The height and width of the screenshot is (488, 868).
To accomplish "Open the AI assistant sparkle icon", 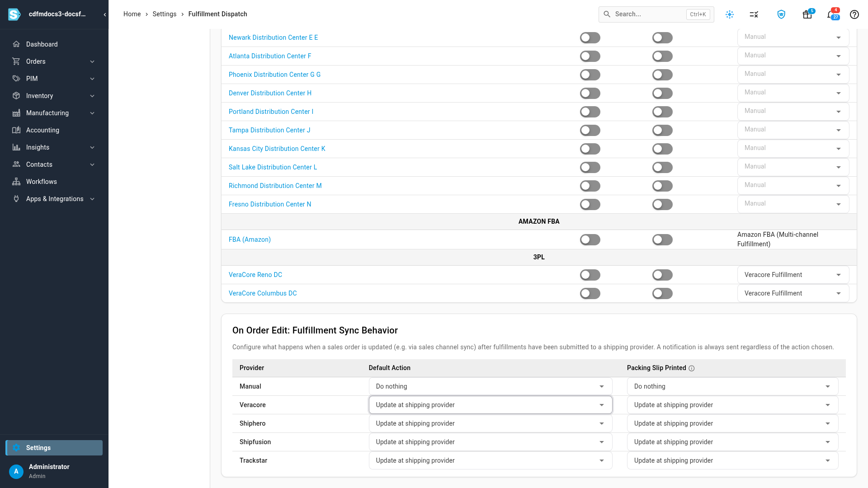I will tap(730, 14).
